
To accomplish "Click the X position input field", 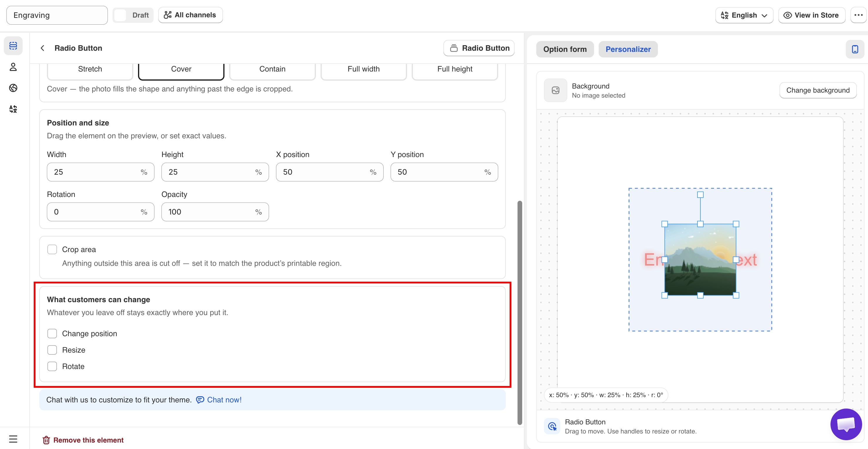I will [330, 172].
